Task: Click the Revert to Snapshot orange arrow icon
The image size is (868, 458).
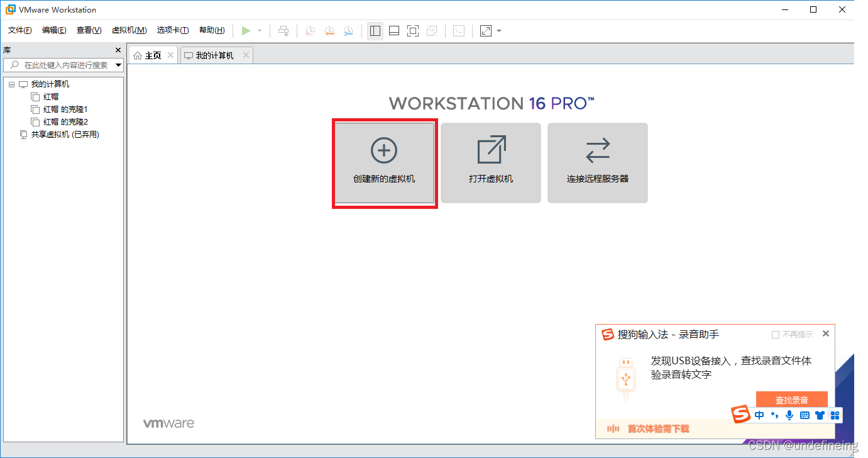Action: point(329,31)
